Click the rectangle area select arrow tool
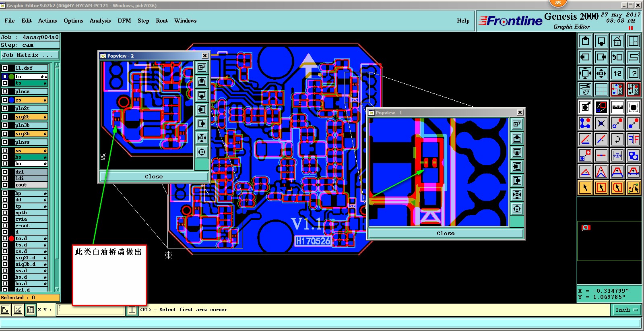Image resolution: width=644 pixels, height=331 pixels. 601,188
